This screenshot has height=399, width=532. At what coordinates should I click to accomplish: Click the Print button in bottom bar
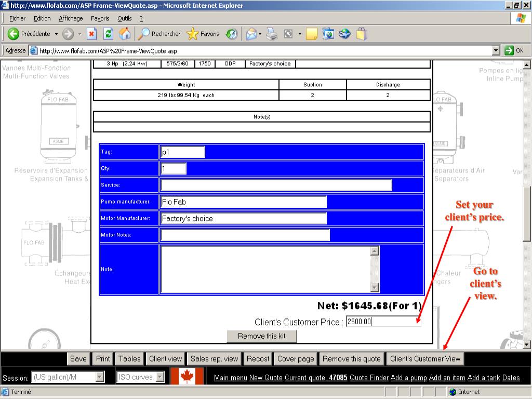[x=103, y=358]
